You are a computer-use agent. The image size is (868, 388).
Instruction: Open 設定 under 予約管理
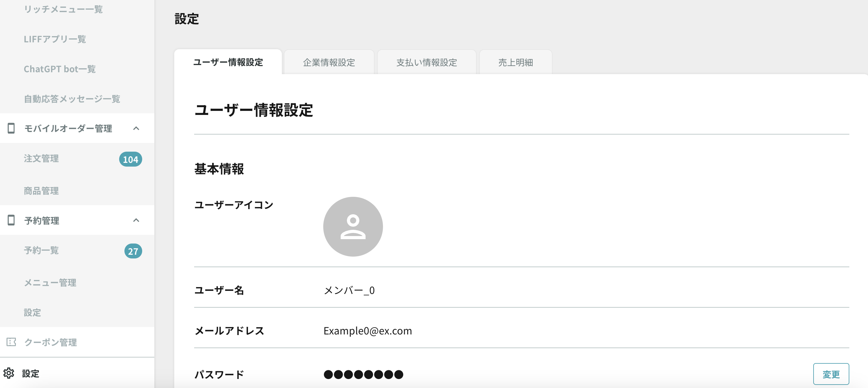(32, 312)
